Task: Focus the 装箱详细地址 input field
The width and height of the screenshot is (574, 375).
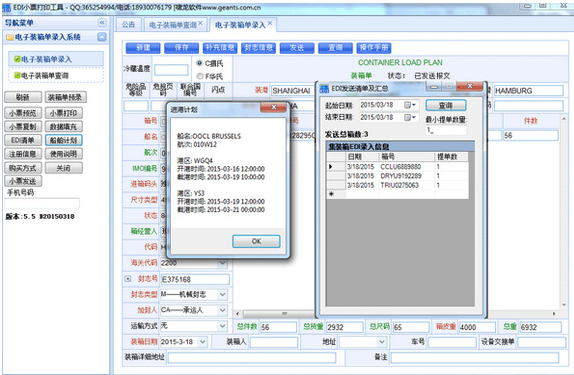Action: pyautogui.click(x=252, y=357)
